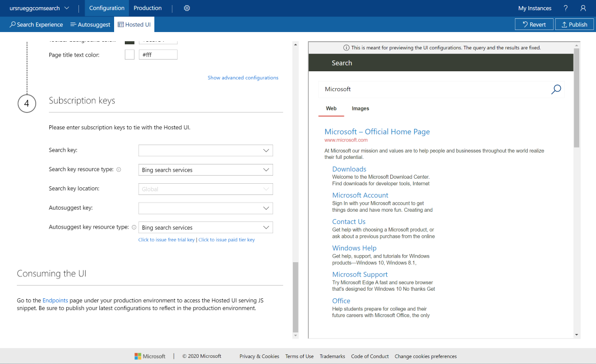Screen dimensions: 596x364
Task: Click the preview search box containing Microsoft
Action: [x=441, y=89]
